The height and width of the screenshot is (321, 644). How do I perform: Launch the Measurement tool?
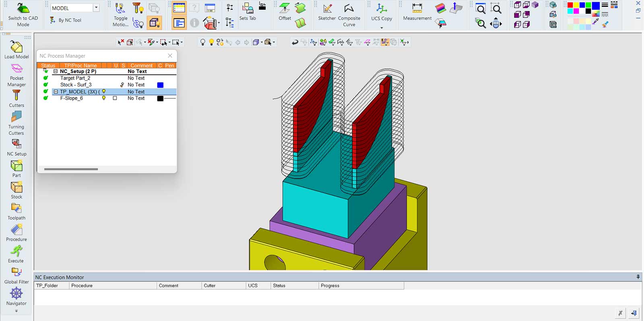click(x=417, y=12)
